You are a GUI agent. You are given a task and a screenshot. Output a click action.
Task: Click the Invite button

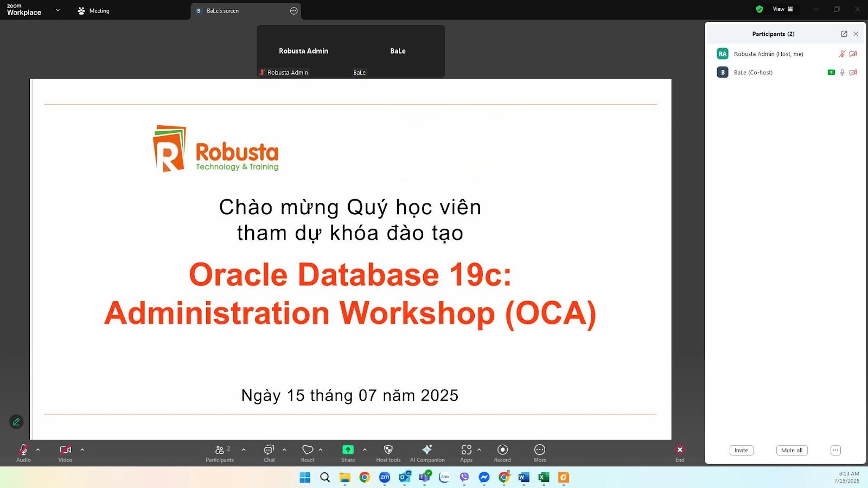point(741,450)
